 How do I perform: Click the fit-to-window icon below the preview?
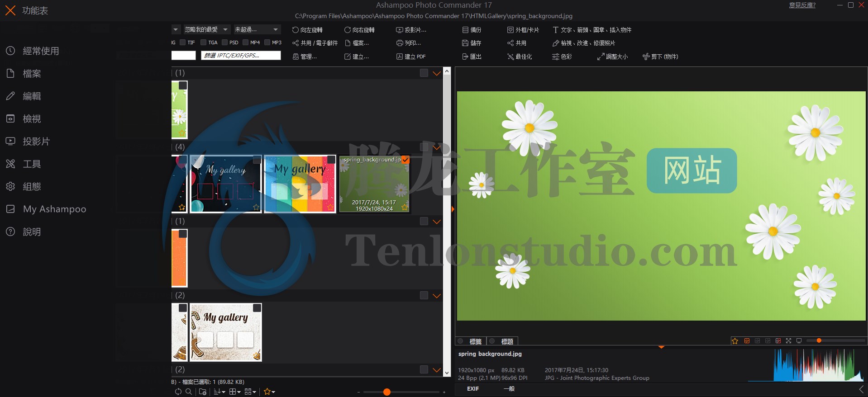(x=788, y=341)
